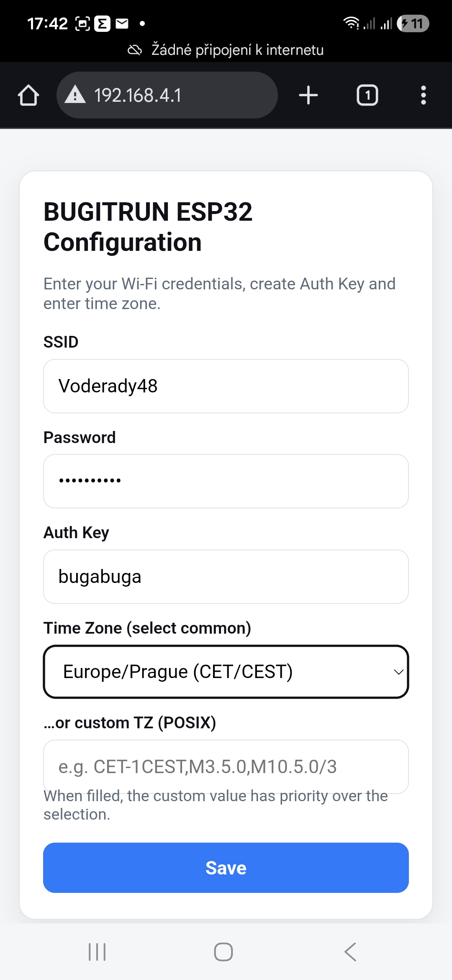
Task: Tap the Android home navigation button
Action: coord(223,952)
